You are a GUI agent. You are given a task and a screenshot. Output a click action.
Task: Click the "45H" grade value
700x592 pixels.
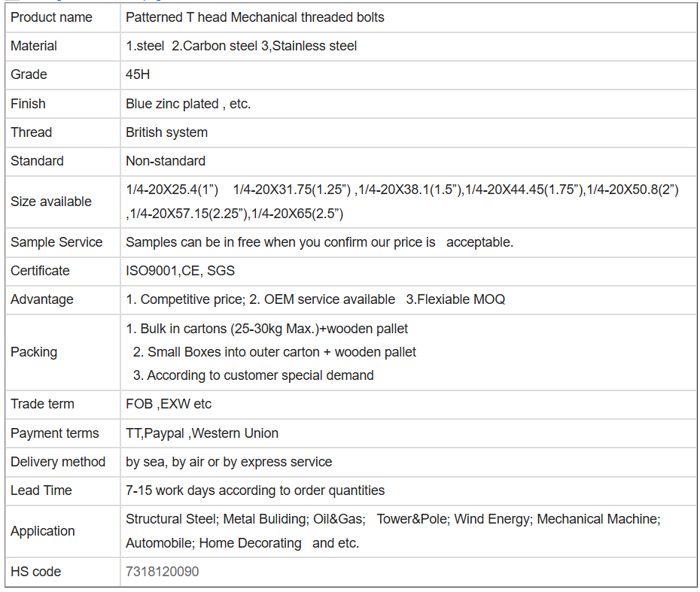[x=138, y=74]
